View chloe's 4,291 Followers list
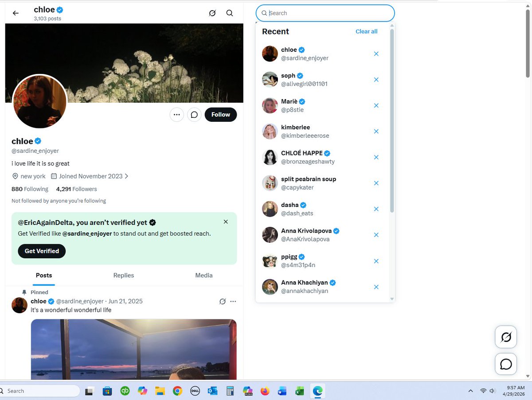Viewport: 532px width, 400px height. click(x=77, y=189)
